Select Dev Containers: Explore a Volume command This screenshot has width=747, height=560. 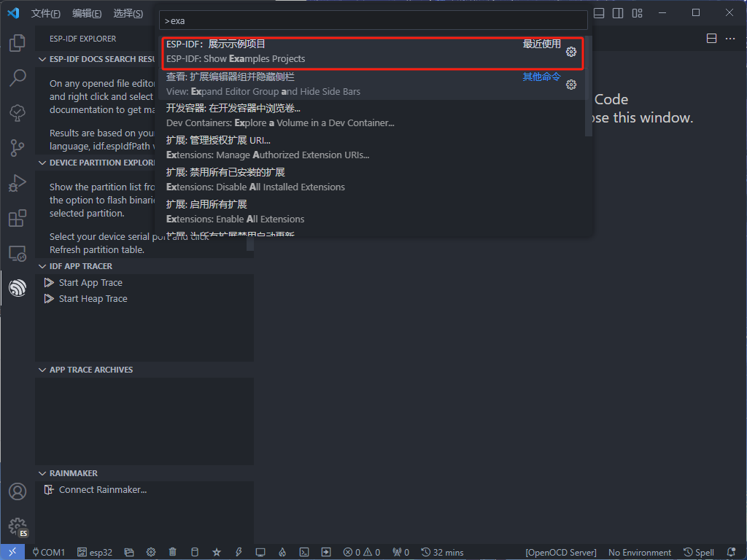371,116
